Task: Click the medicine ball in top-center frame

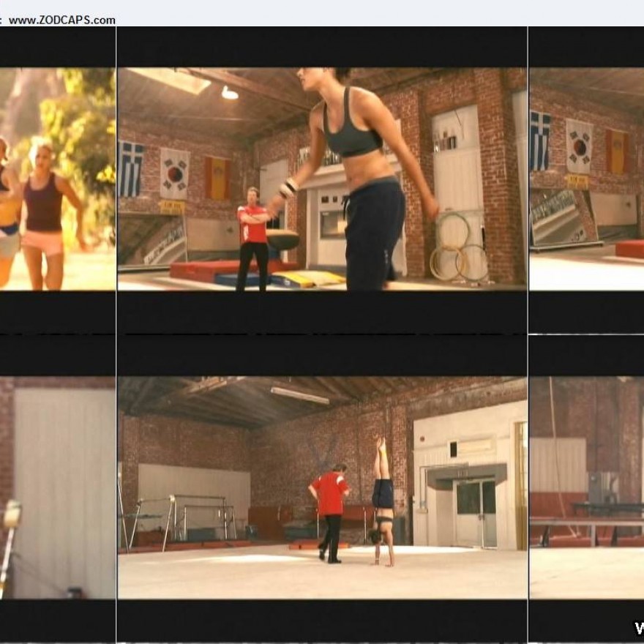Action: tap(282, 239)
